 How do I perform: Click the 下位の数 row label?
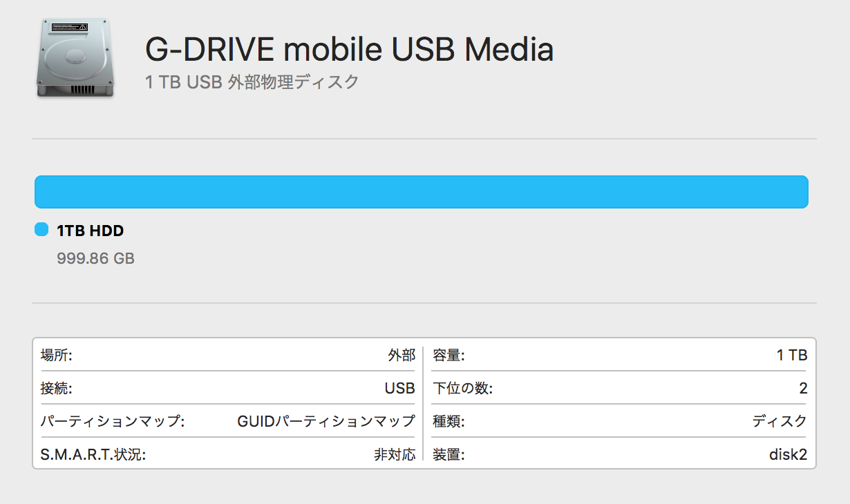[462, 389]
